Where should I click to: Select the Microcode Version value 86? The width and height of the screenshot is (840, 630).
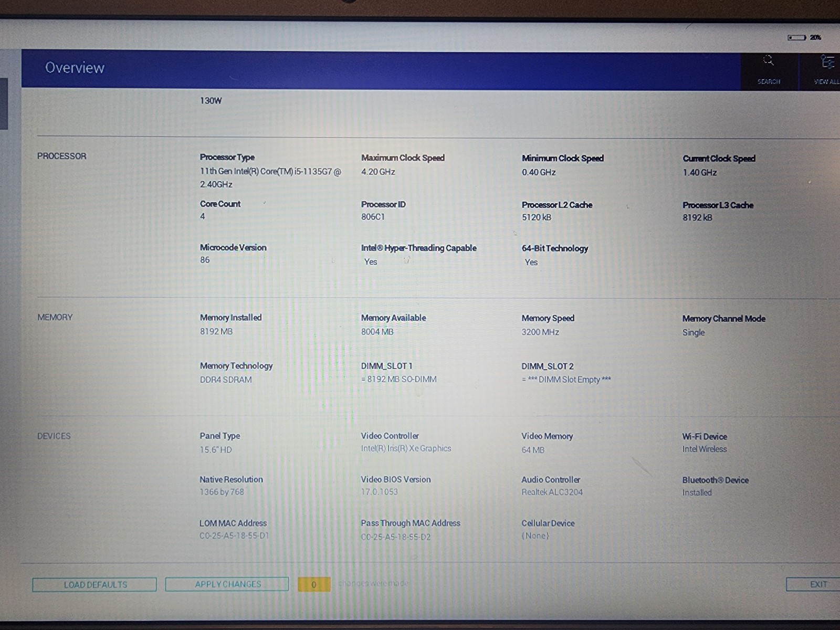205,260
